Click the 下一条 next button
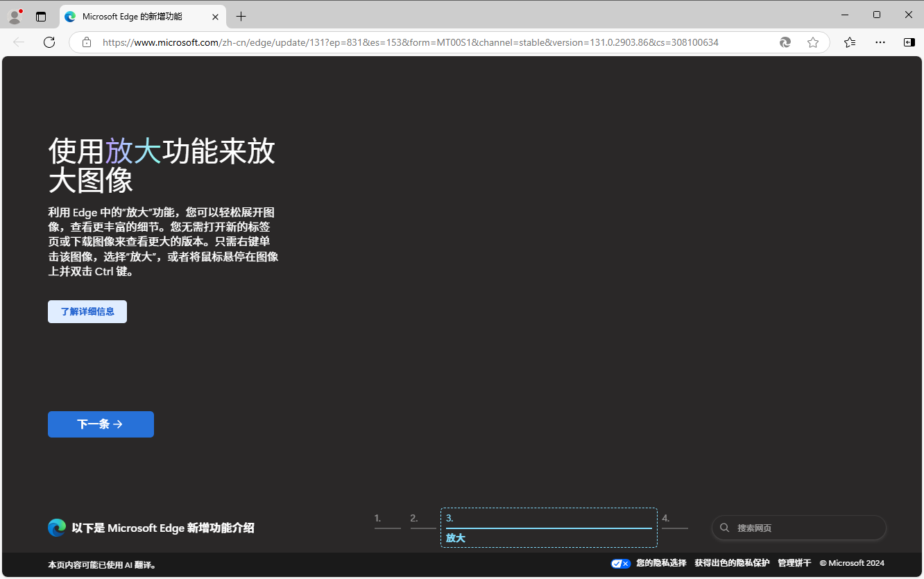Screen dimensions: 924x579 coord(101,424)
